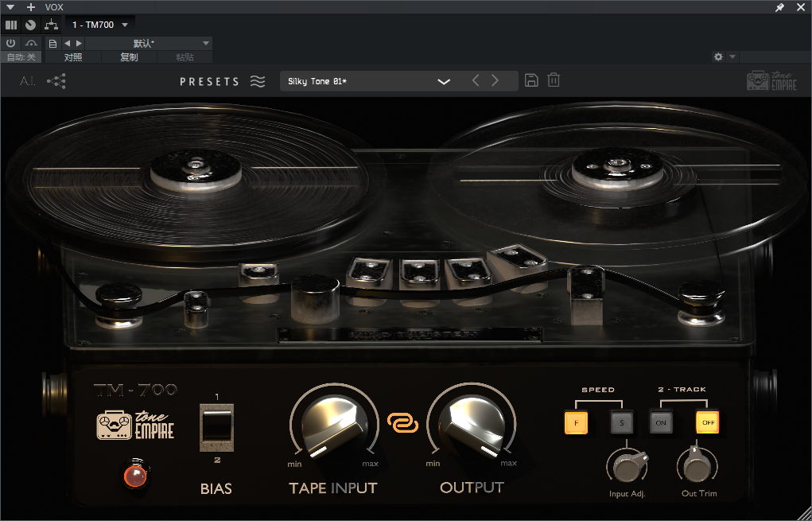Screen dimensions: 812x521
Task: Click the TAPE INPUT knob
Action: [x=334, y=428]
